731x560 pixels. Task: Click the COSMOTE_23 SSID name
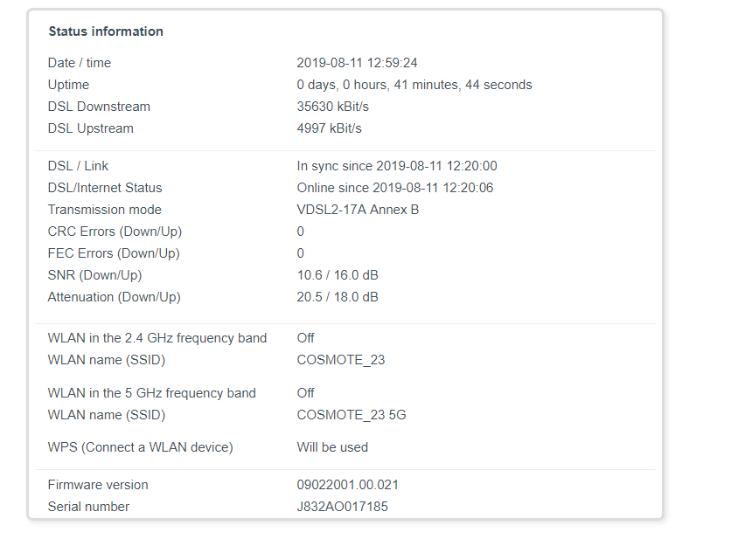coord(341,360)
